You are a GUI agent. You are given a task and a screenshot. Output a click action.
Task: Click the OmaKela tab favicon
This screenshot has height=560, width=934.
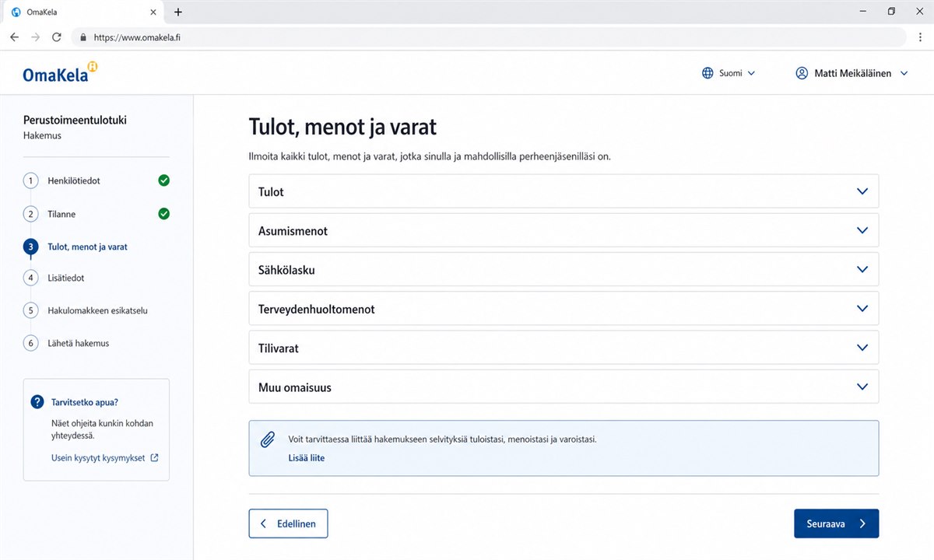click(x=17, y=12)
